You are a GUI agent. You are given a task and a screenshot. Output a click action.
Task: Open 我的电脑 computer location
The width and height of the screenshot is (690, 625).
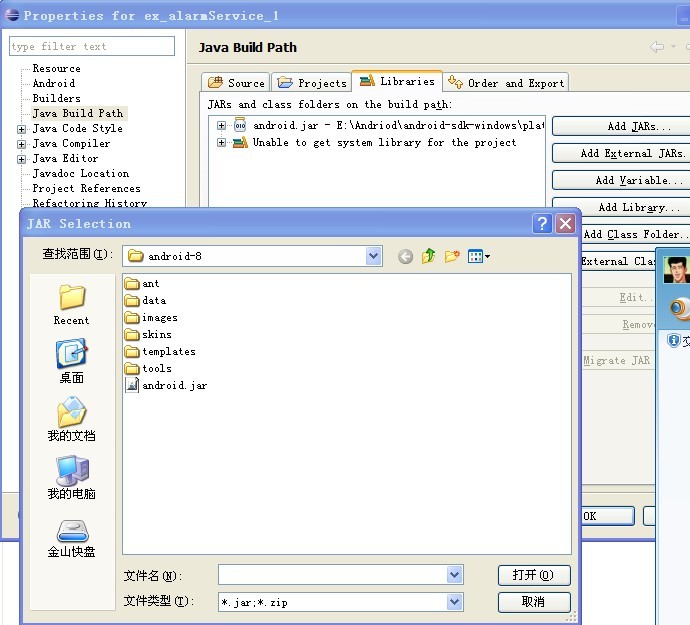71,478
